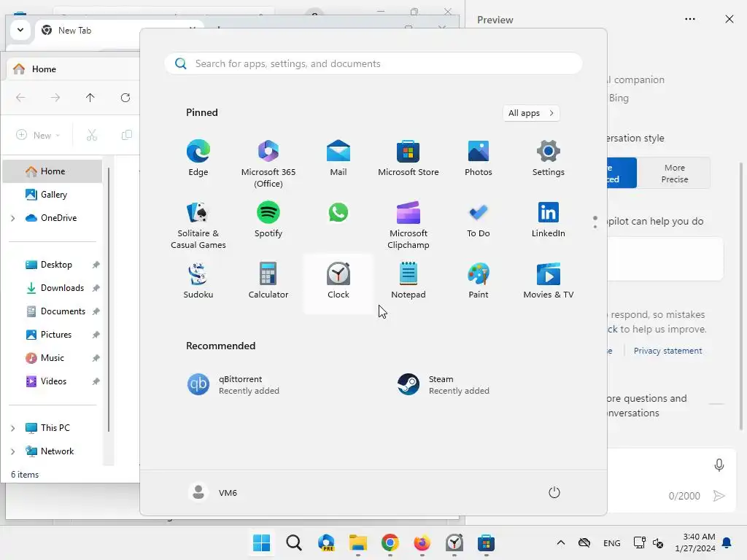Open the Edge app from pinned
747x560 pixels.
point(198,158)
